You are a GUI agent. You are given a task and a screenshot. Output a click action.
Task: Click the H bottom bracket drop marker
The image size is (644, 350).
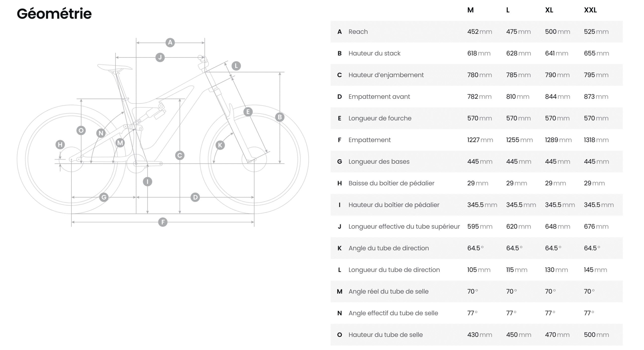click(x=60, y=144)
